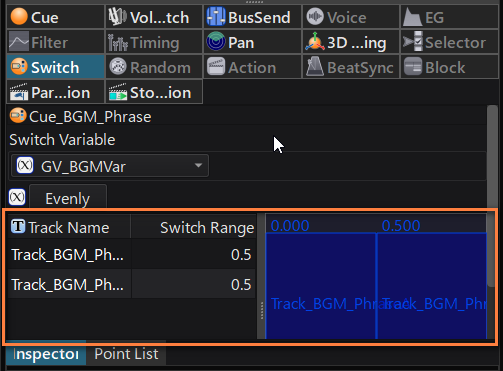This screenshot has height=371, width=503.
Task: Click the BusSend mixer icon
Action: click(216, 17)
